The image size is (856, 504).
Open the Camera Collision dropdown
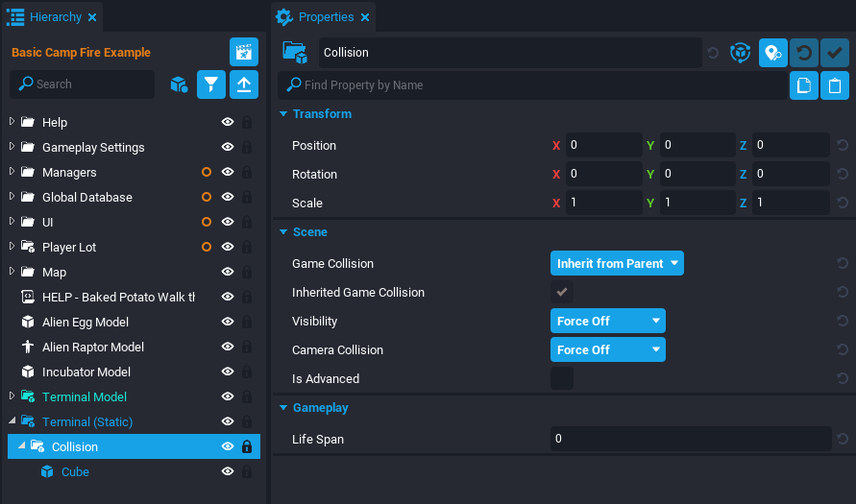pyautogui.click(x=607, y=349)
